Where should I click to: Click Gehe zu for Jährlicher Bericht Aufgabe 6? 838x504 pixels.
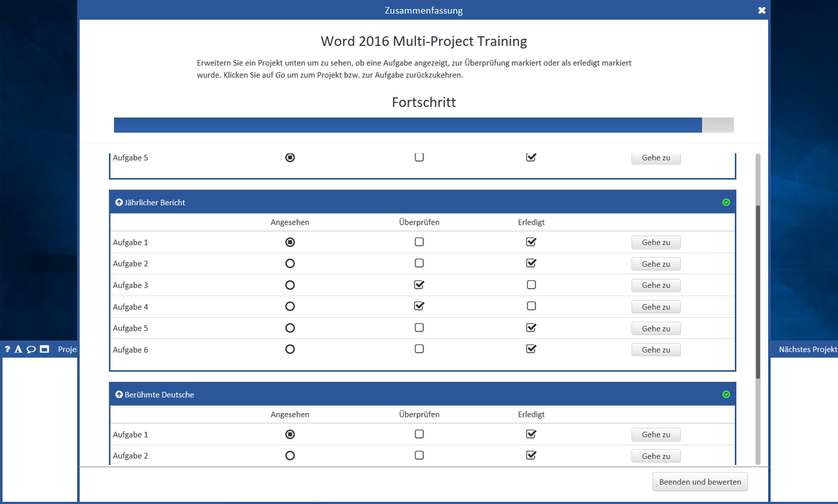tap(656, 349)
